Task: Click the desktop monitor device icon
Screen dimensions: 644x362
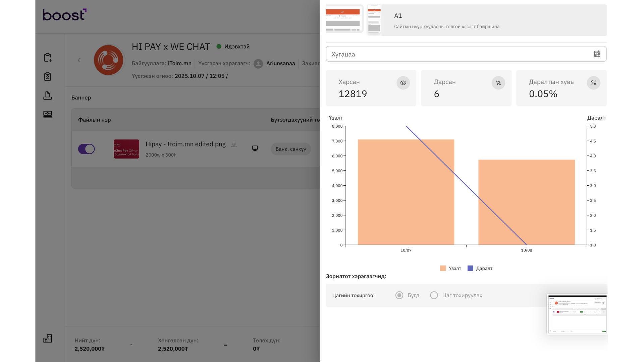Action: pyautogui.click(x=255, y=148)
